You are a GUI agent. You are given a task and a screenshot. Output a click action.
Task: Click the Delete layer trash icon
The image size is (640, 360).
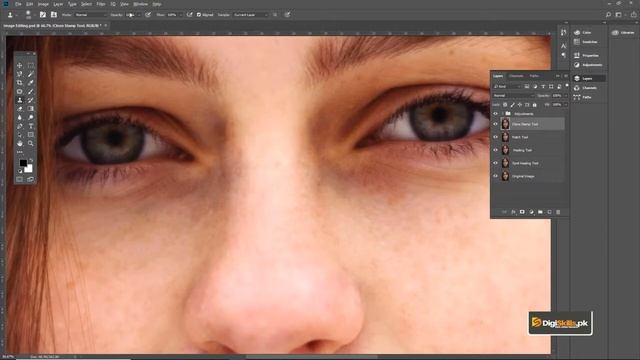click(558, 212)
